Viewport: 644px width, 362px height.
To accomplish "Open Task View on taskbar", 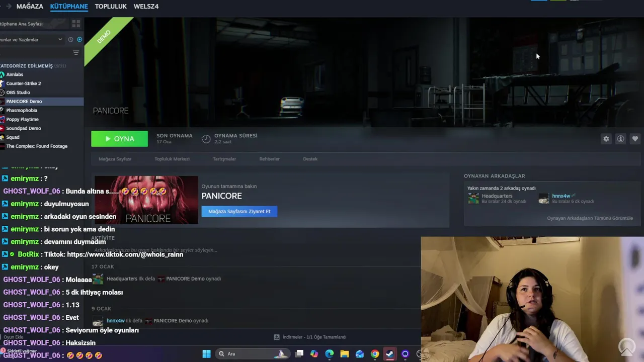I will click(x=299, y=354).
